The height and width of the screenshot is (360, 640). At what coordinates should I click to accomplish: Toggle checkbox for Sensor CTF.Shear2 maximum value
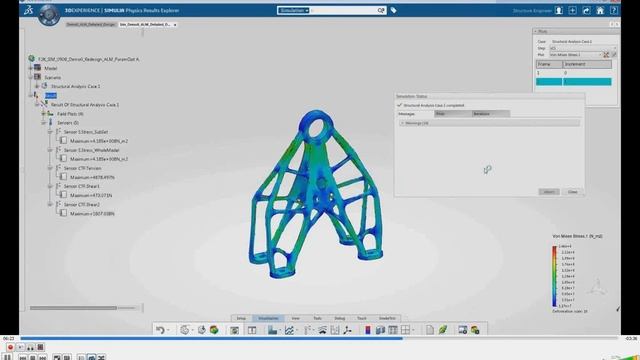click(63, 213)
